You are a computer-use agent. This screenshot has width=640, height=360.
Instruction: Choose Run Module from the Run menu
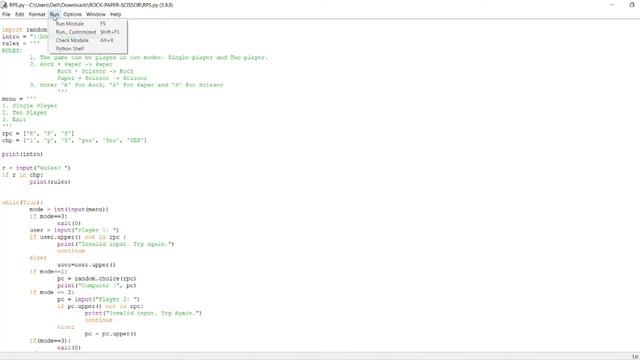(87, 24)
